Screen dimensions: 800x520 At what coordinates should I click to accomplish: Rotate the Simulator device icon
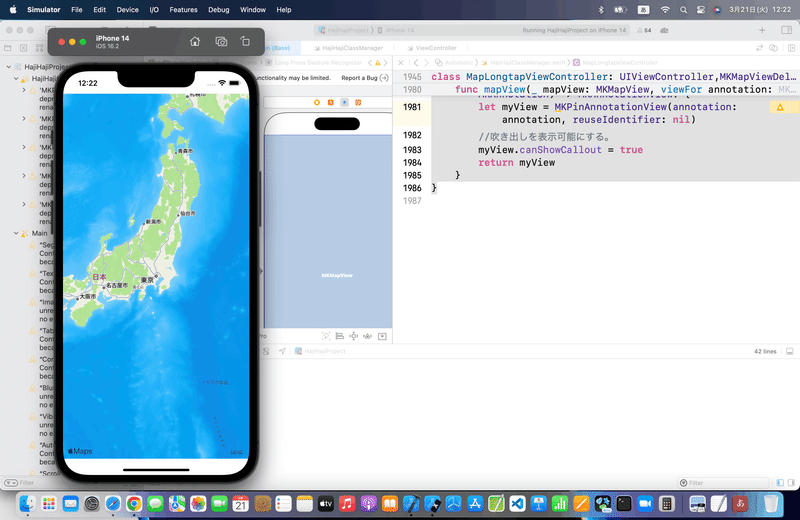point(245,41)
